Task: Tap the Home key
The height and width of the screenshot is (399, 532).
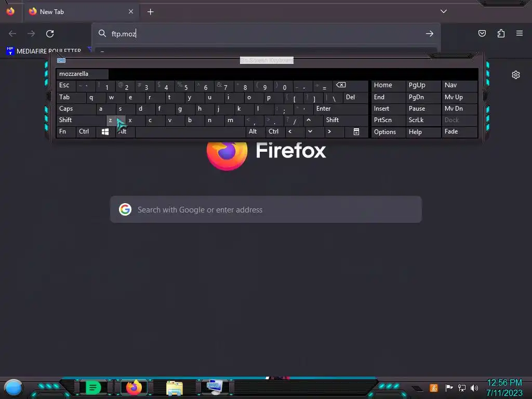Action: (x=389, y=86)
